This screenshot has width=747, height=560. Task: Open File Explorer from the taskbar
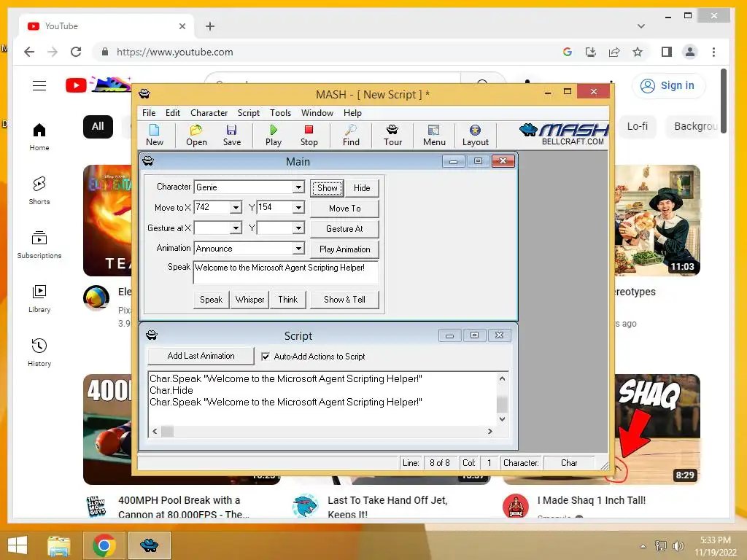59,545
